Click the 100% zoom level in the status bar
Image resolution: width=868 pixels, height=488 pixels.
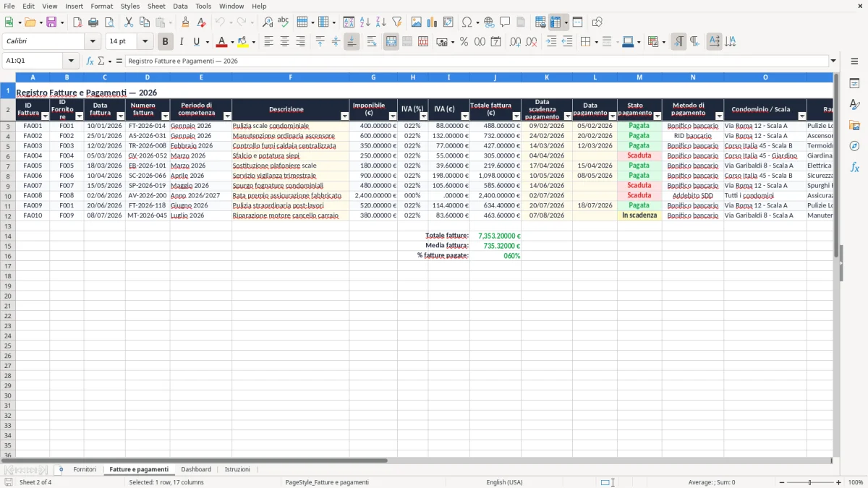856,482
